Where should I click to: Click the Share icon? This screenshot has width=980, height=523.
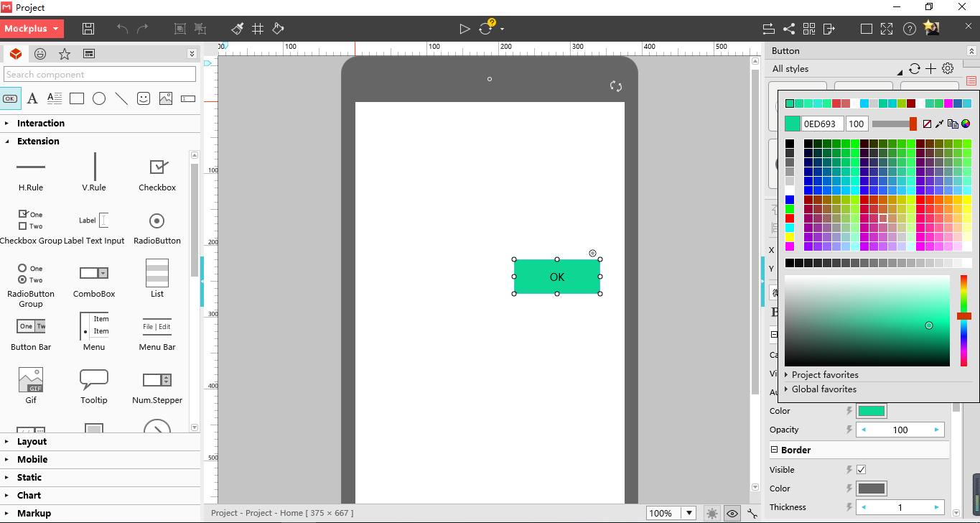click(x=788, y=29)
